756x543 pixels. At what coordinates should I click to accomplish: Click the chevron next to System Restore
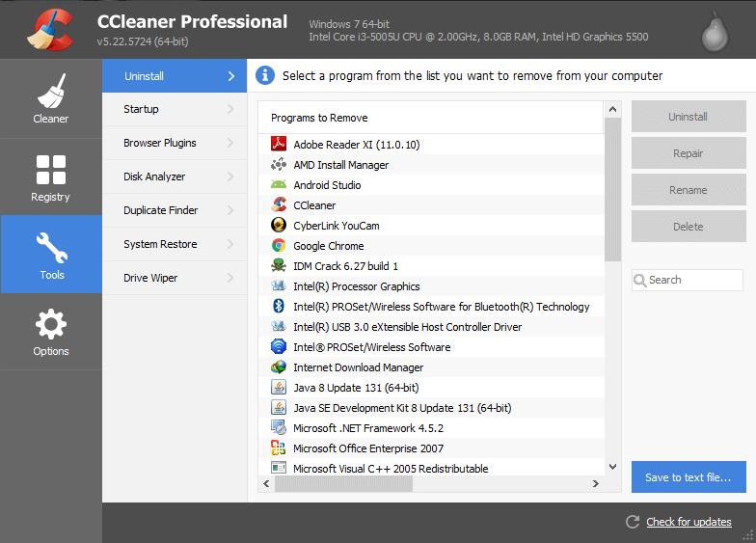pyautogui.click(x=230, y=245)
